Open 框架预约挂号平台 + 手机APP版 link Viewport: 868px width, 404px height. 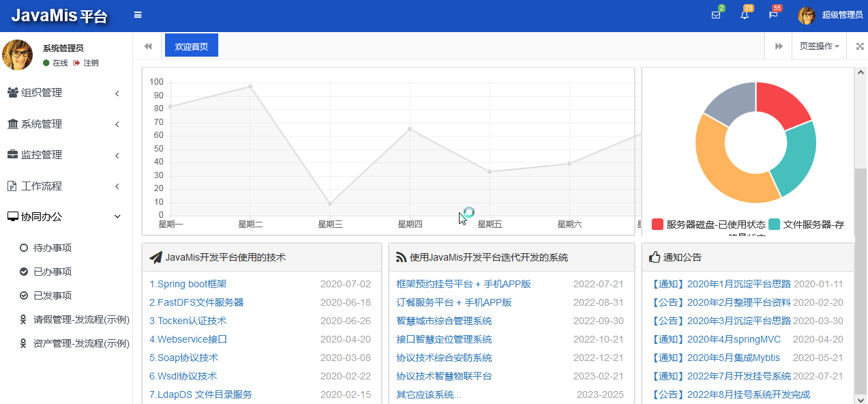click(x=464, y=284)
